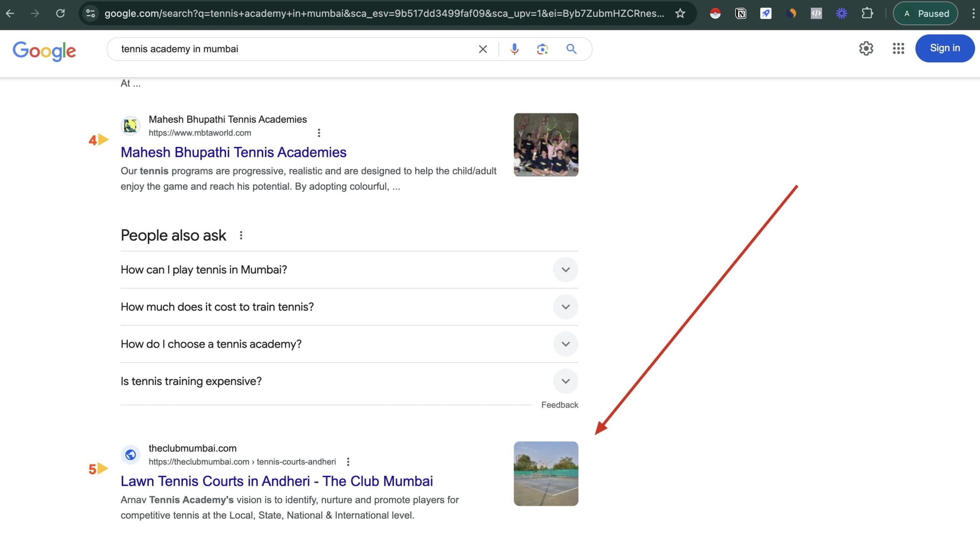Open Google quick settings gear
The width and height of the screenshot is (980, 547).
[866, 48]
